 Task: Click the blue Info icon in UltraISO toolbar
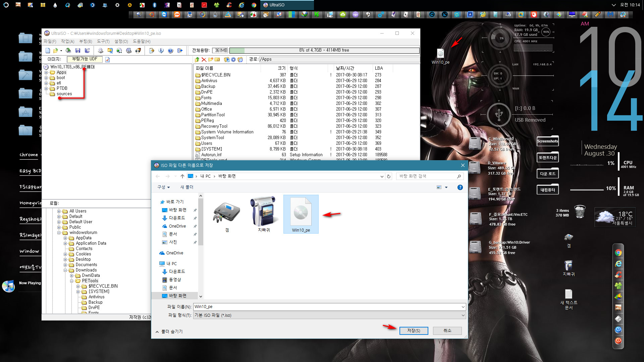pos(161,51)
